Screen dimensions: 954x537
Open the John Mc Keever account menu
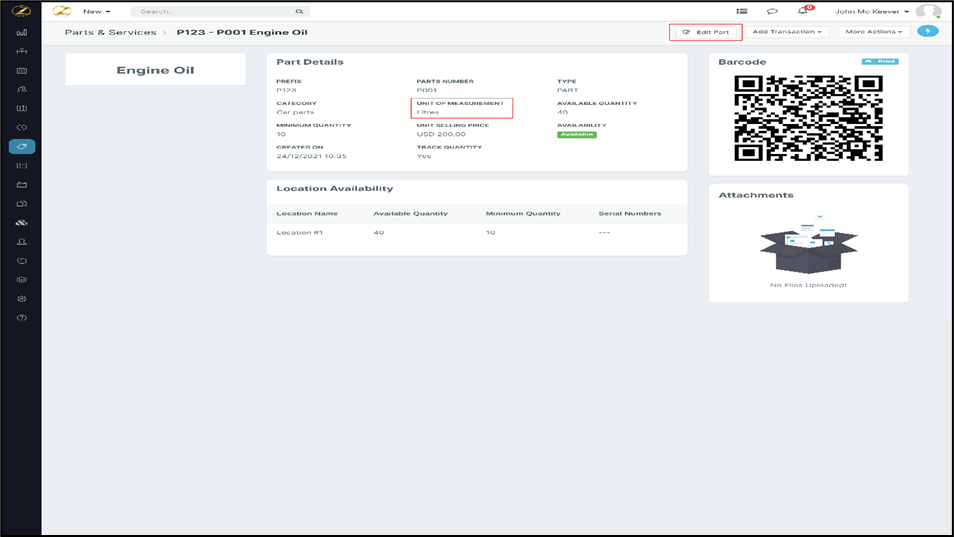point(872,12)
